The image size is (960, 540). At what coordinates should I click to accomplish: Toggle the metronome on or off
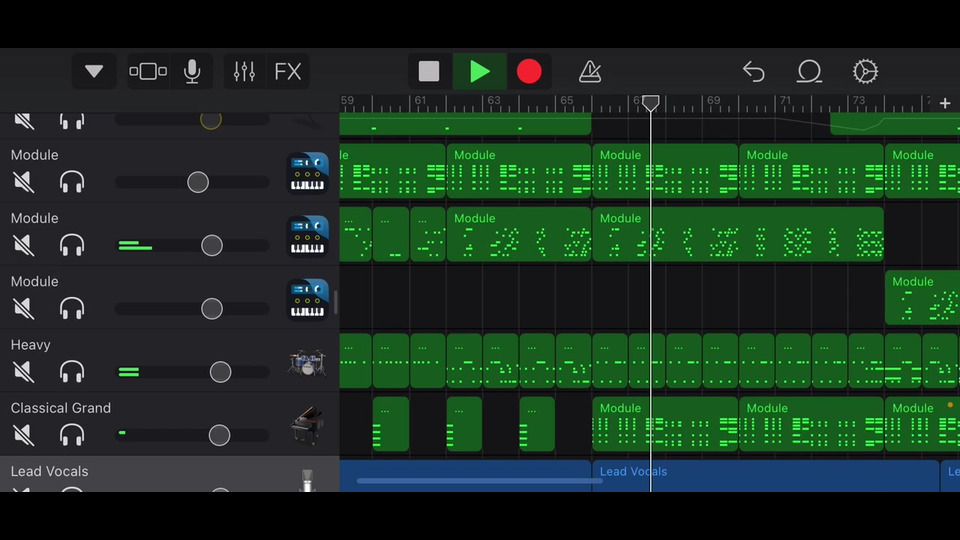[590, 72]
